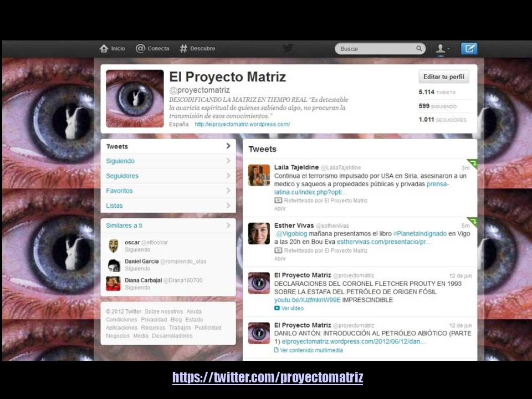The image size is (532, 399).
Task: Open the Seguidores sidebar item
Action: pyautogui.click(x=168, y=176)
